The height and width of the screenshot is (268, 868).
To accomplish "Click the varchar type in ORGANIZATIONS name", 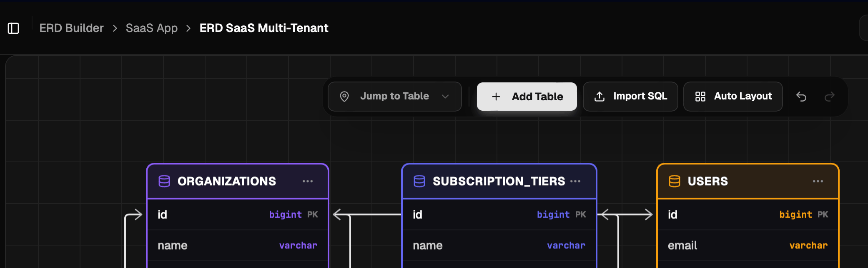I will pyautogui.click(x=299, y=246).
